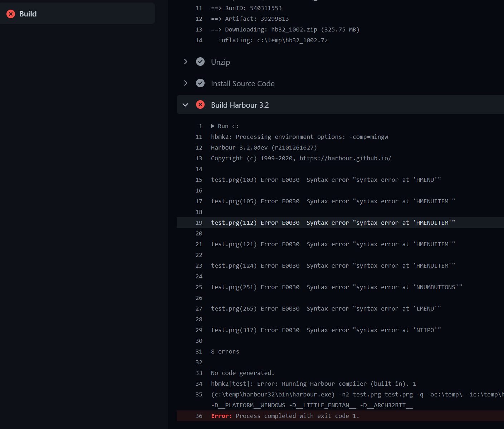Screen dimensions: 504x429
Task: Select the test.prg(124) syntax error line
Action: [333, 265]
